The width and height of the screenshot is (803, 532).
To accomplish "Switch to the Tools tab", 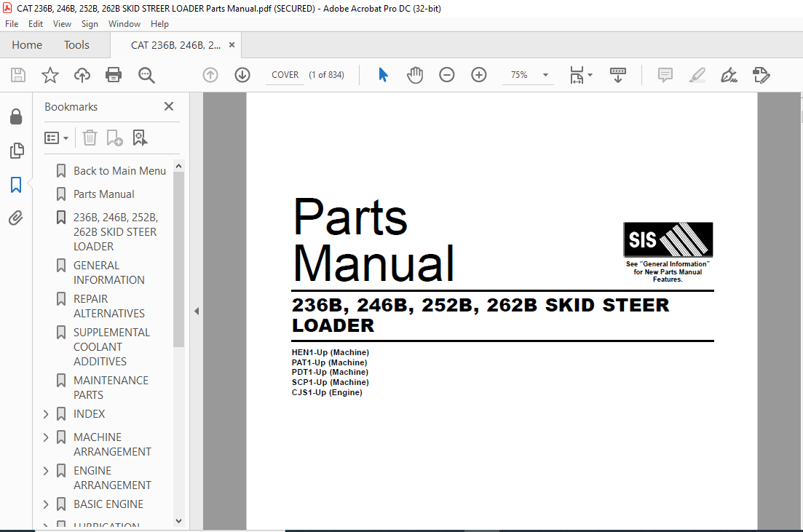I will [x=77, y=45].
